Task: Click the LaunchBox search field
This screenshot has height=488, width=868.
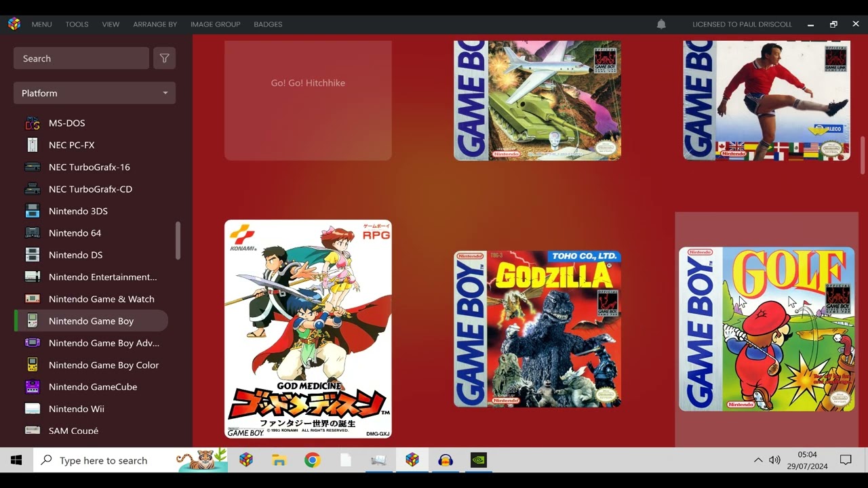Action: (81, 58)
